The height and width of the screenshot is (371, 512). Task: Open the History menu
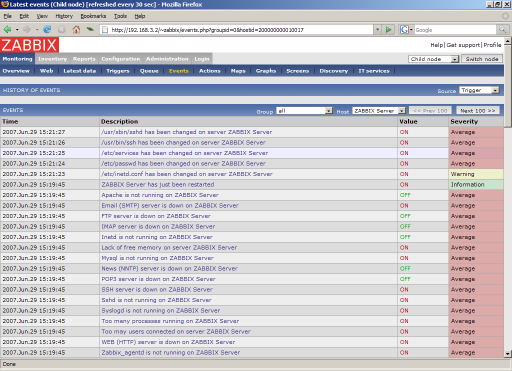(64, 16)
